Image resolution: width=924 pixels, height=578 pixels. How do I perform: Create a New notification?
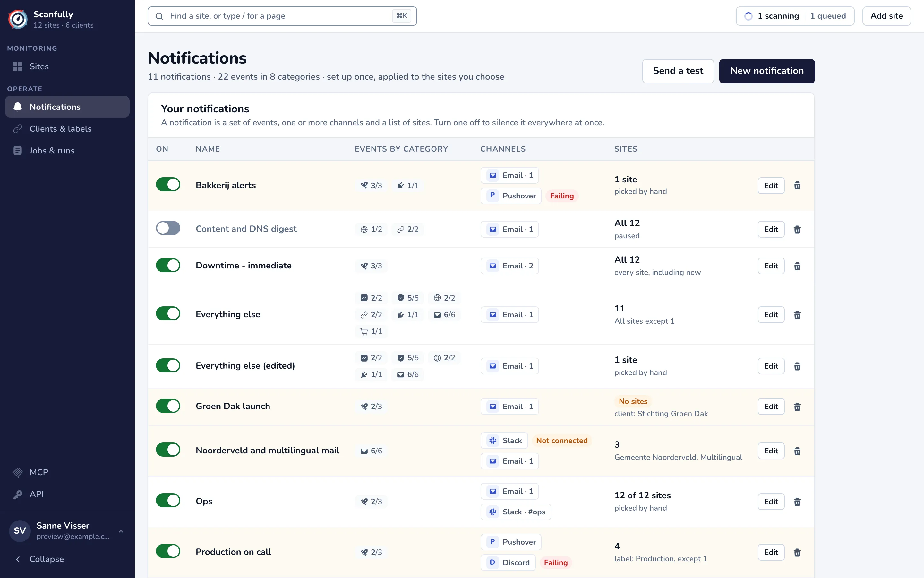click(x=767, y=71)
